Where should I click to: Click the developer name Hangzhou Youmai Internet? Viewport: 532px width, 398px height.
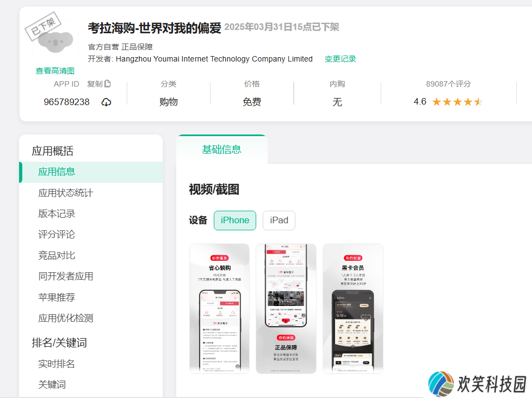click(214, 59)
